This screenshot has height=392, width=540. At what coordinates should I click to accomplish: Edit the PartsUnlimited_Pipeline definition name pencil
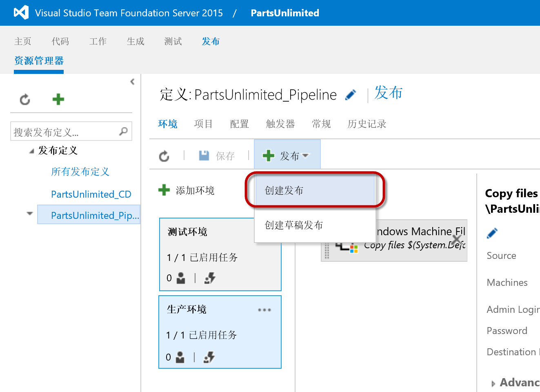(351, 95)
